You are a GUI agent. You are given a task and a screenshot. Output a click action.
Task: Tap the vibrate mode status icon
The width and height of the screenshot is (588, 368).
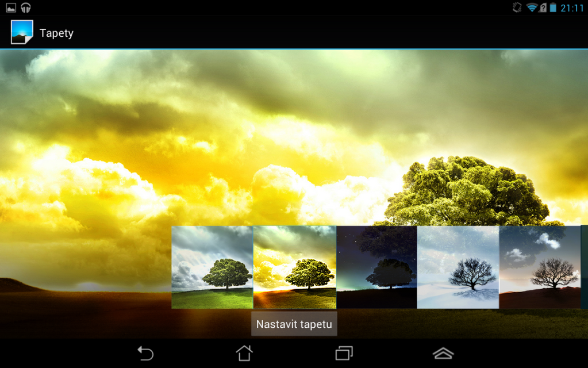(x=517, y=7)
